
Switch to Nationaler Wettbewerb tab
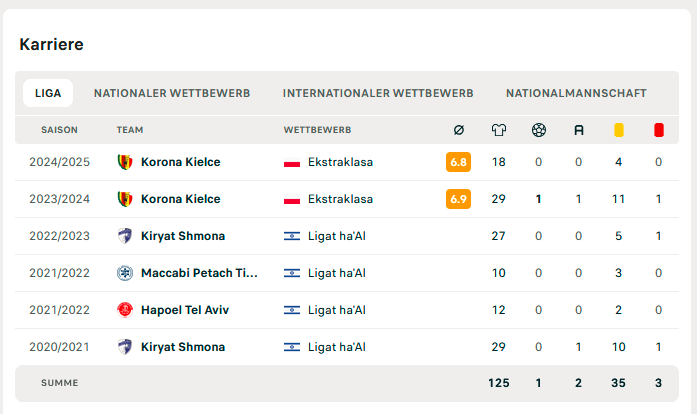tap(172, 93)
